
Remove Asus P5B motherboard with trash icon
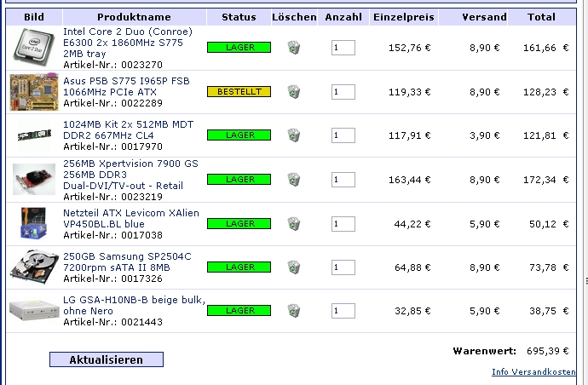click(294, 92)
